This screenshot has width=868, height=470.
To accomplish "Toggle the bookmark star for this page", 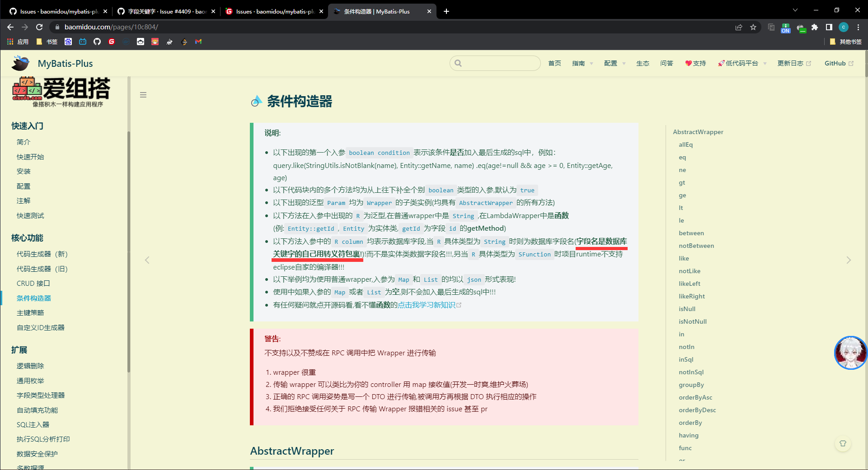I will [x=753, y=27].
